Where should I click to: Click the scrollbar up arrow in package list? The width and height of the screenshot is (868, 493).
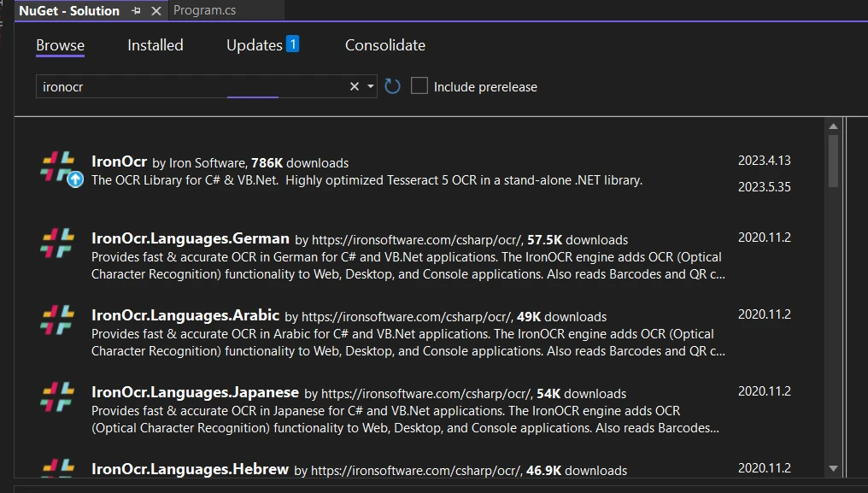834,126
